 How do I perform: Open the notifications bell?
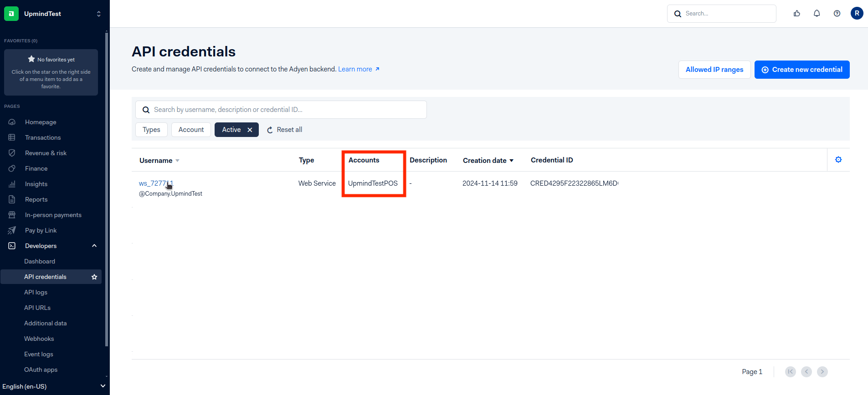click(817, 14)
